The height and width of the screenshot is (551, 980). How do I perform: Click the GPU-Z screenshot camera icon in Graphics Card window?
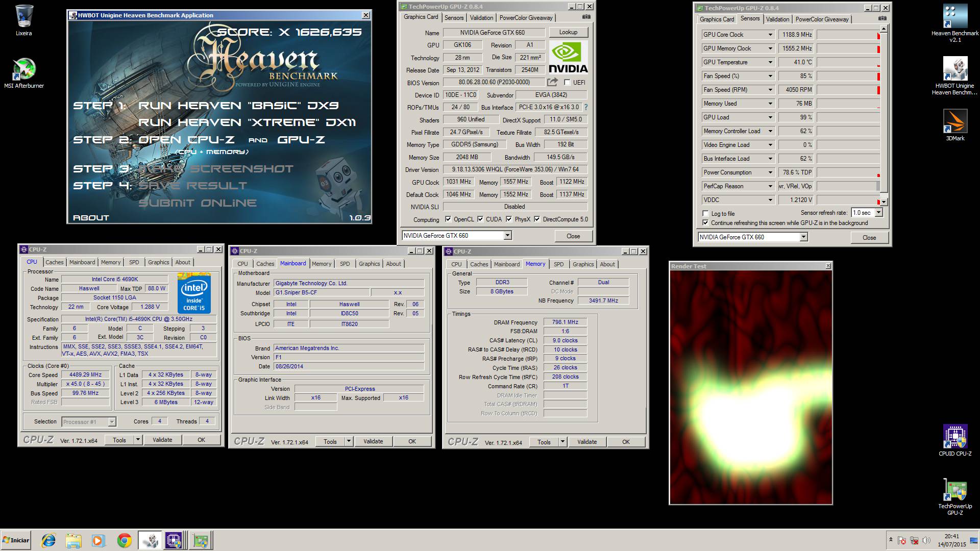pyautogui.click(x=586, y=17)
